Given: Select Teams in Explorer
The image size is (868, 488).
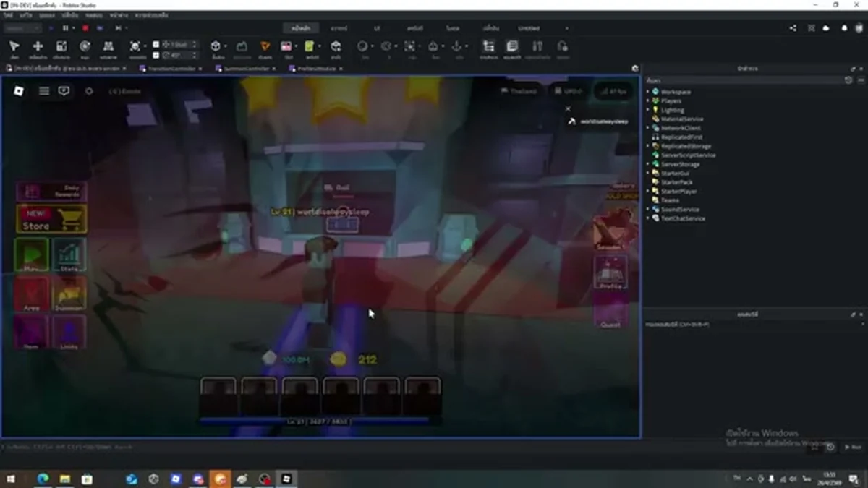Looking at the screenshot, I should pos(670,200).
